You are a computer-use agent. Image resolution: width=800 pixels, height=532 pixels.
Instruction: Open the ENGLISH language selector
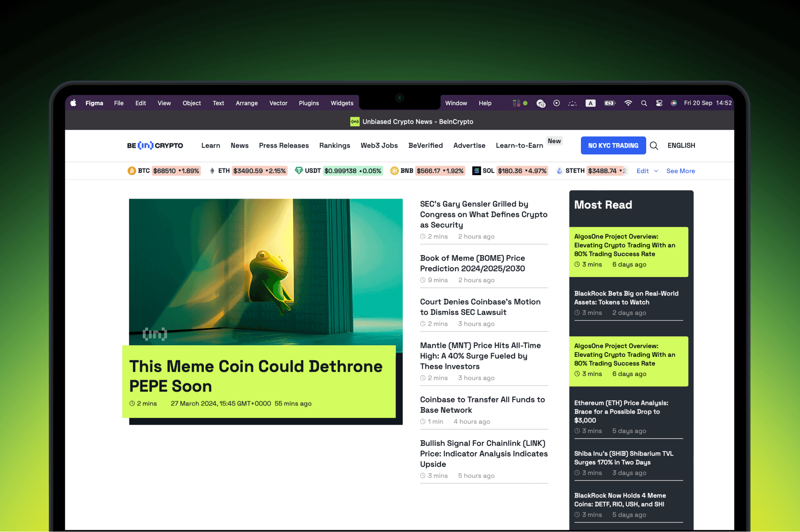click(x=681, y=145)
